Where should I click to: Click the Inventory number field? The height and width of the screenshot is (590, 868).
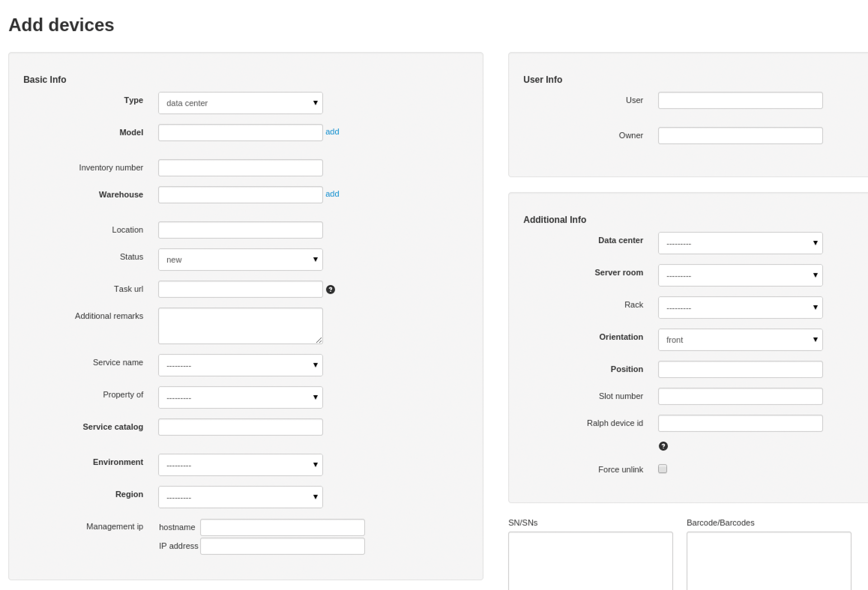240,167
